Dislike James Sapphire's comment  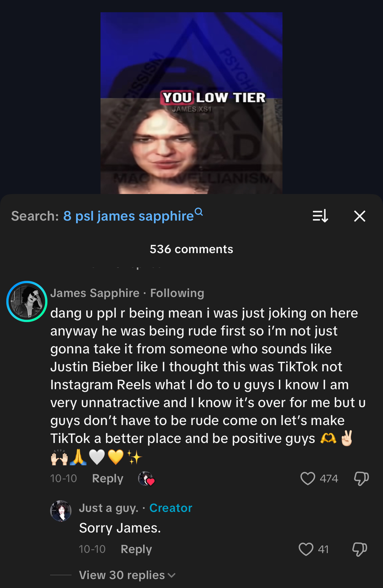click(361, 478)
